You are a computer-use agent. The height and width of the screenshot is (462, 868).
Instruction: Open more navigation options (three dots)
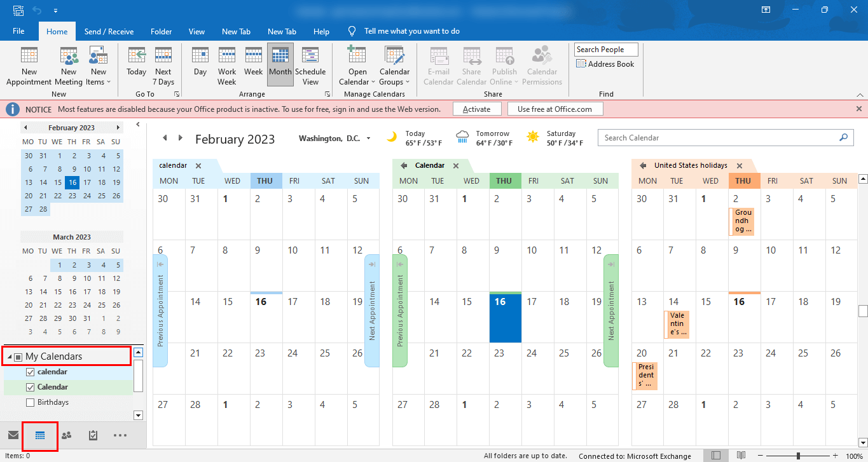[x=120, y=435]
